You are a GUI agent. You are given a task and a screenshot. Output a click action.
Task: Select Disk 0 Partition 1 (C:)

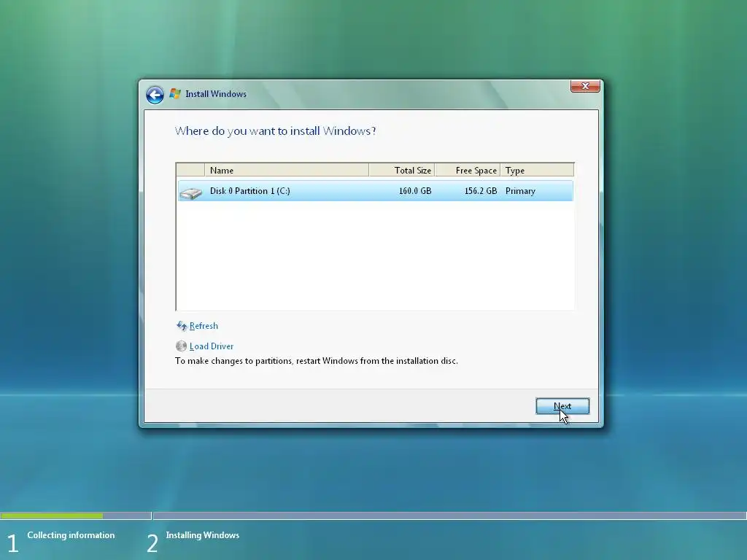click(376, 191)
